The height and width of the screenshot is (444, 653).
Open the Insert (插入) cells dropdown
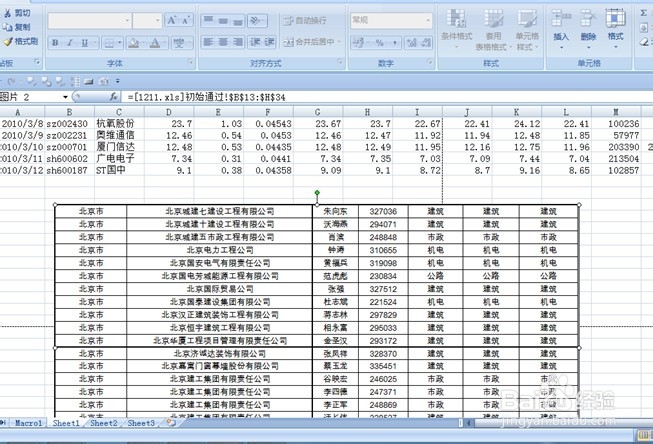(561, 47)
